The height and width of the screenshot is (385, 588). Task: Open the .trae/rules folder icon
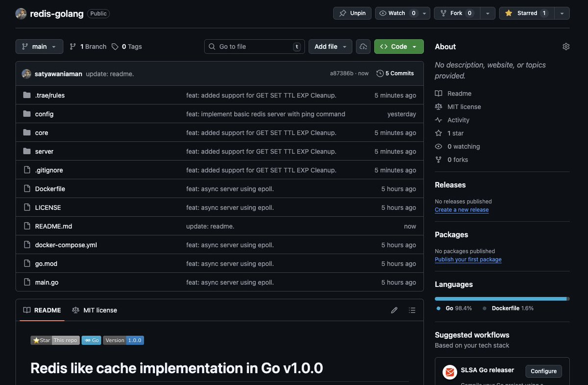click(27, 95)
